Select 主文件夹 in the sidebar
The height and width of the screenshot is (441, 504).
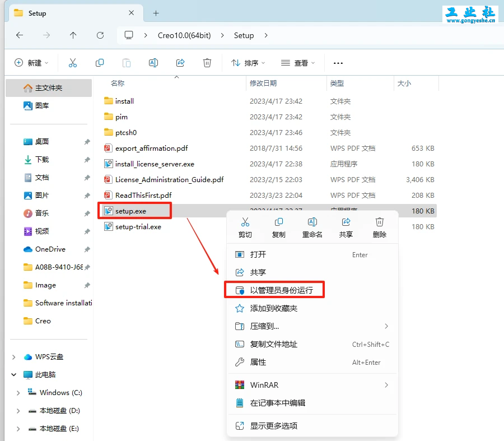(49, 88)
